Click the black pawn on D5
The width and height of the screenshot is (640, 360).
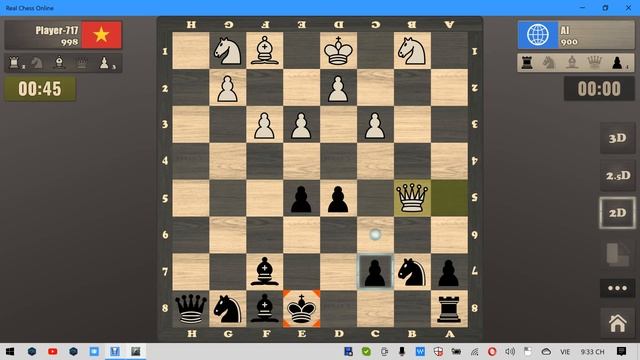click(x=338, y=199)
